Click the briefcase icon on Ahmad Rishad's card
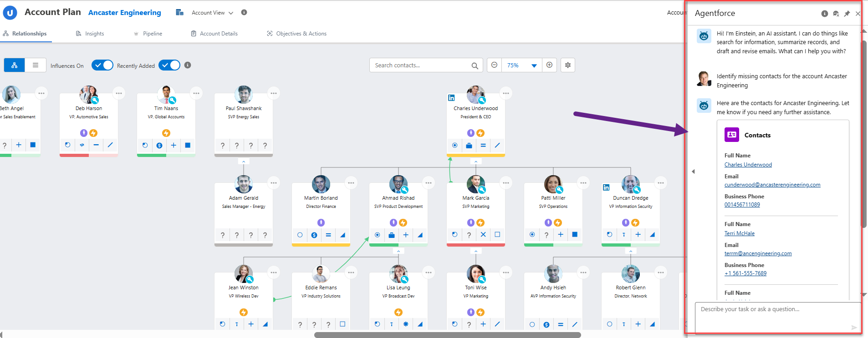The image size is (868, 338). click(392, 235)
